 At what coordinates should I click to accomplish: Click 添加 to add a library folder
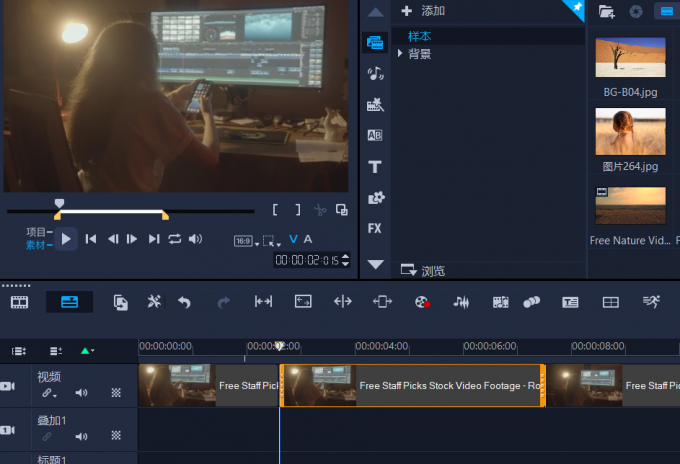[x=423, y=11]
